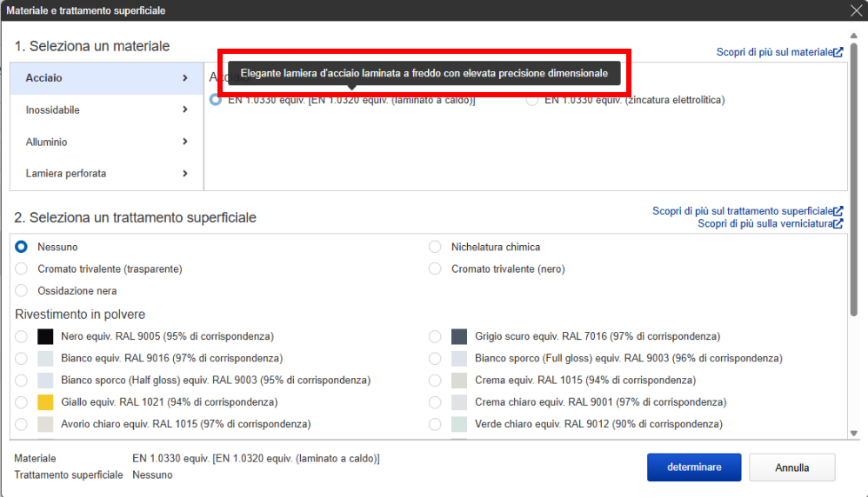Click the Rivestimento in polvere heading

(x=80, y=314)
